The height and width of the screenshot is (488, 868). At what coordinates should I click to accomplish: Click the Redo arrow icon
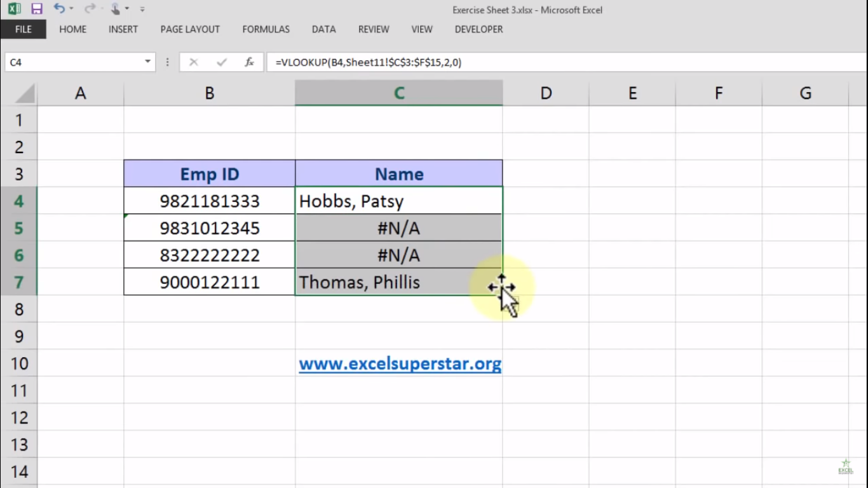(90, 9)
